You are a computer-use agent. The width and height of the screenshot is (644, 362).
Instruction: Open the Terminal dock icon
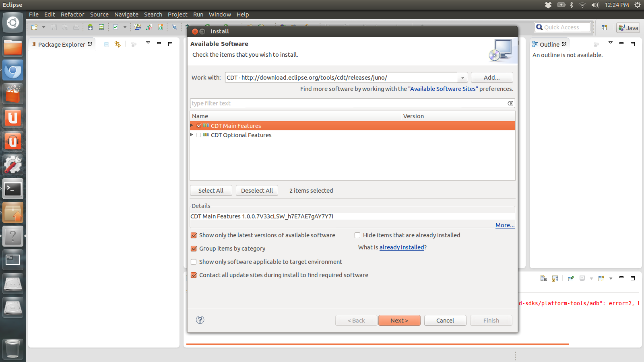tap(13, 189)
